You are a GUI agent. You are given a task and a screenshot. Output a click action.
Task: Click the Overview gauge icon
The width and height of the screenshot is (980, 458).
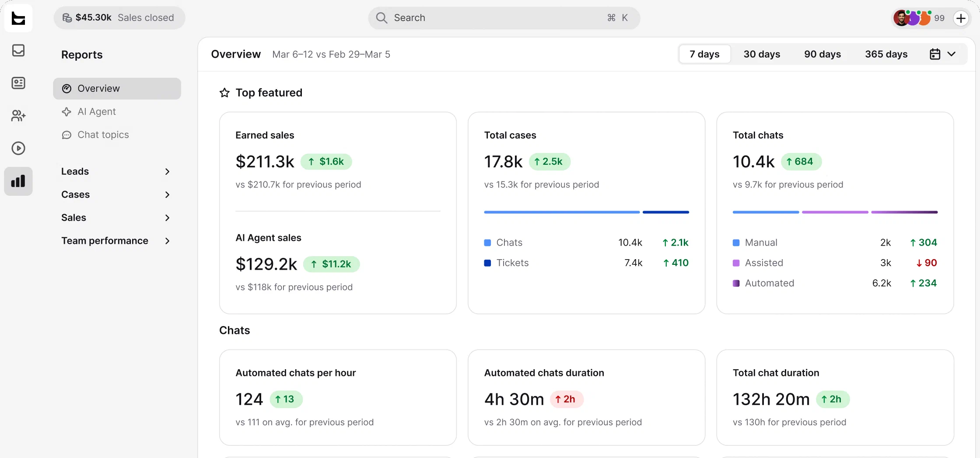point(66,89)
